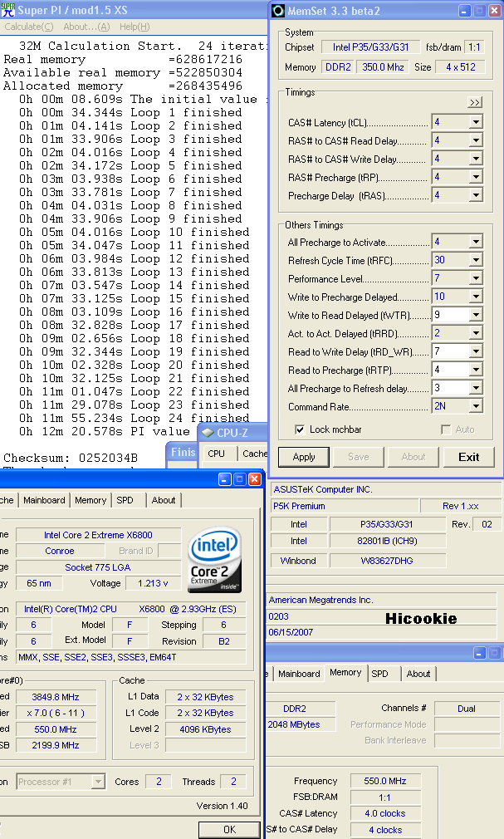The image size is (504, 839).
Task: Click the CPU-Z diamond title icon
Action: [208, 433]
